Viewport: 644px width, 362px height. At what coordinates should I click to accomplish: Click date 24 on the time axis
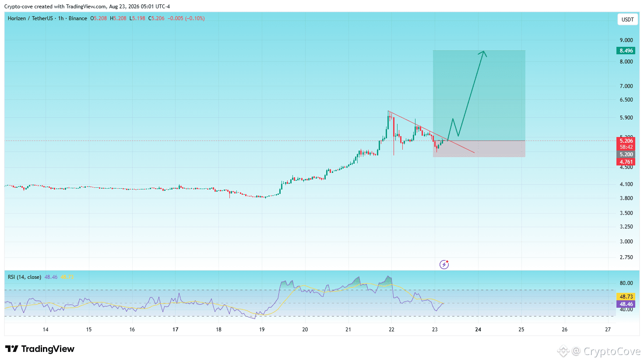(x=478, y=330)
